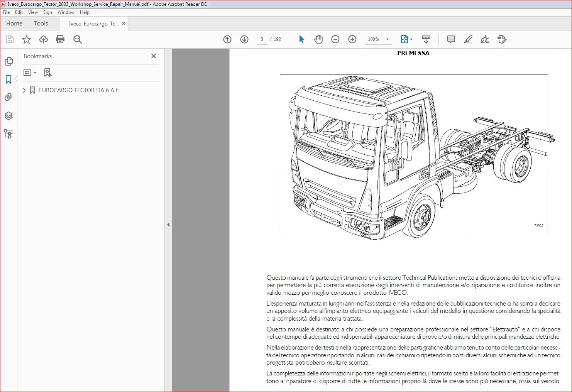
Task: Go to the next page with the down arrow
Action: click(x=244, y=39)
